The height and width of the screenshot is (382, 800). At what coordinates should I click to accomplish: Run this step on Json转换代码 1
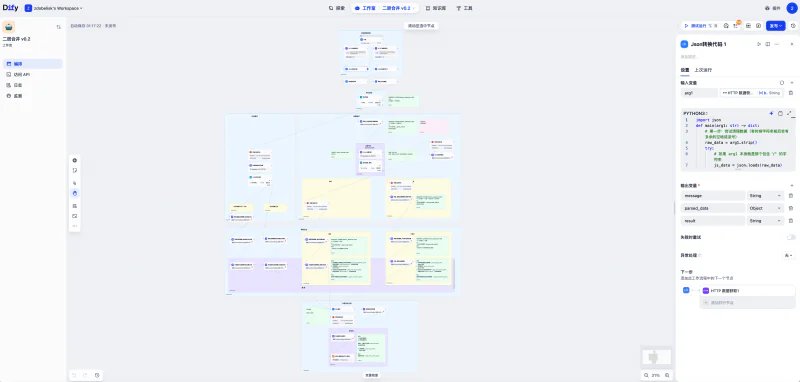(759, 44)
